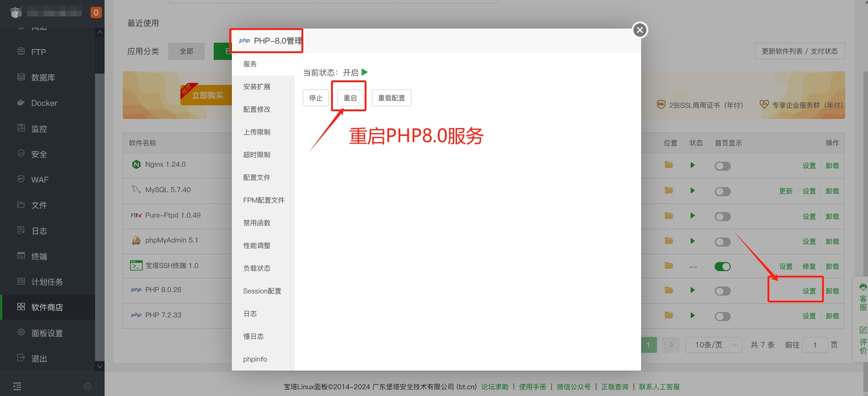Click the page number jump input field
The height and width of the screenshot is (396, 868).
(814, 345)
